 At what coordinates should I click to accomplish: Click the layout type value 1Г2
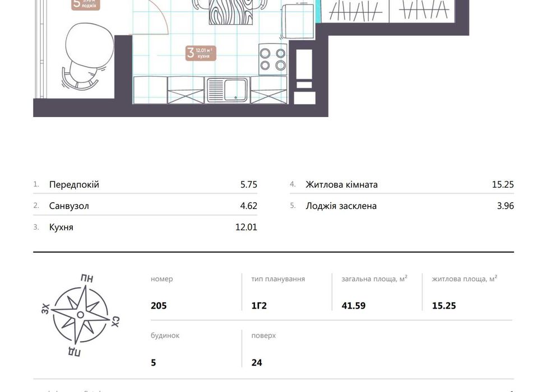pyautogui.click(x=260, y=306)
